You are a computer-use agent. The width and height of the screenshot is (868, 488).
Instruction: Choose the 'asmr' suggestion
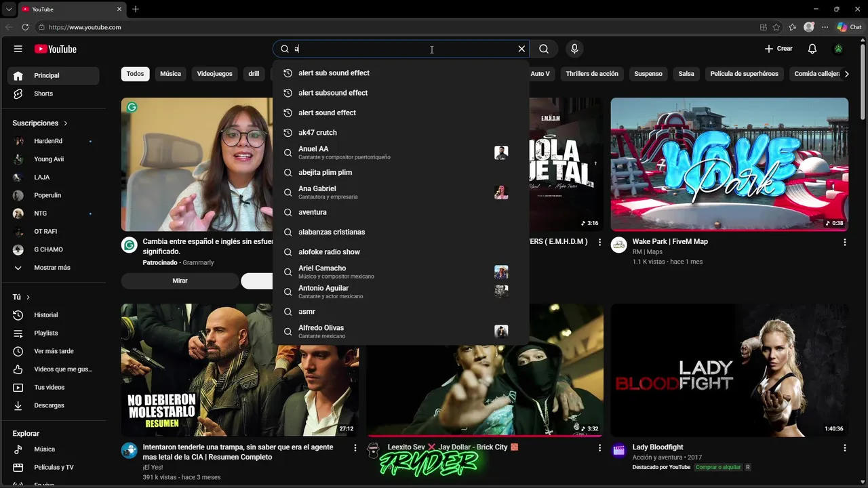(401, 312)
